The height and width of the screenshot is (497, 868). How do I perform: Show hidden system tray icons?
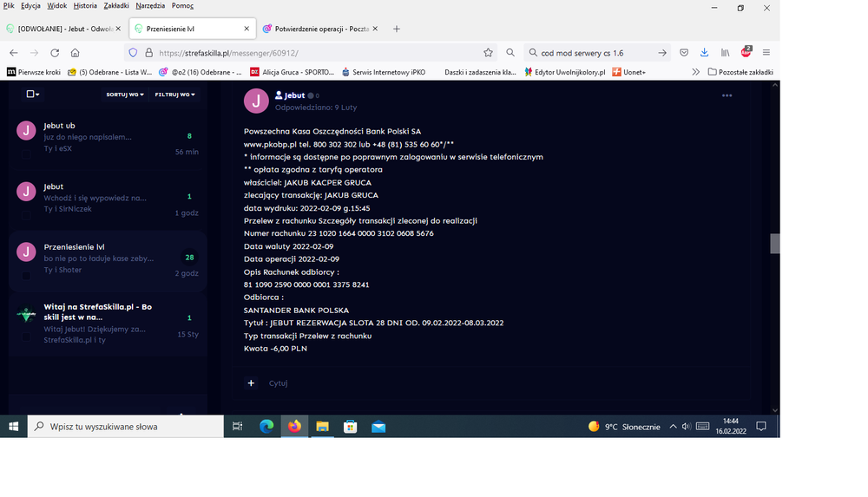674,426
